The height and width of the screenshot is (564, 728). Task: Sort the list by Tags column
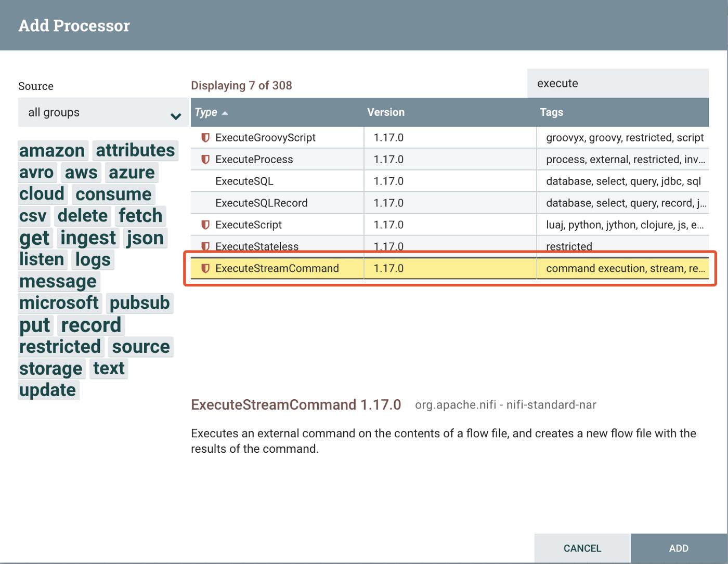[x=551, y=112]
